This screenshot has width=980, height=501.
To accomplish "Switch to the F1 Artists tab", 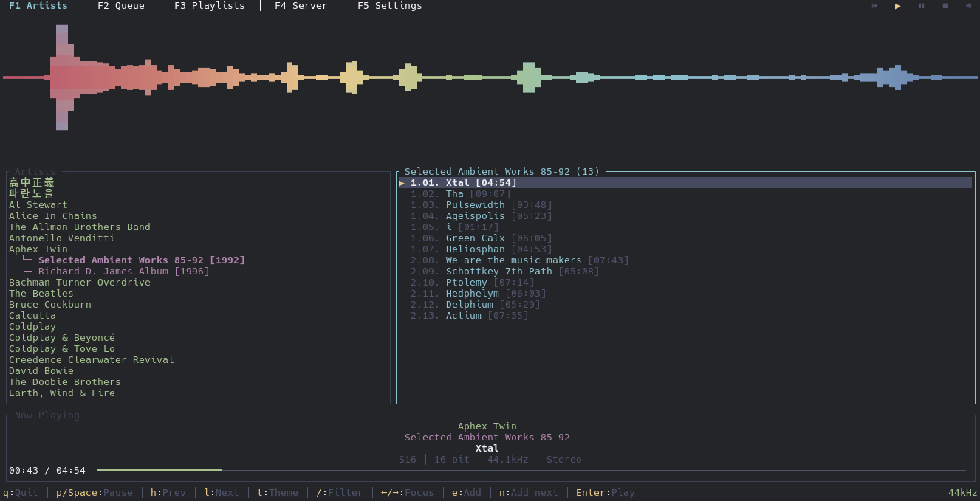I will [38, 6].
